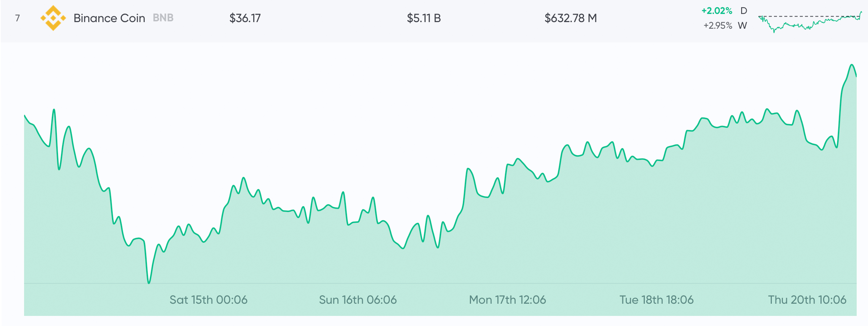868x326 pixels.
Task: Click the +2.02% daily change figure
Action: pos(717,11)
